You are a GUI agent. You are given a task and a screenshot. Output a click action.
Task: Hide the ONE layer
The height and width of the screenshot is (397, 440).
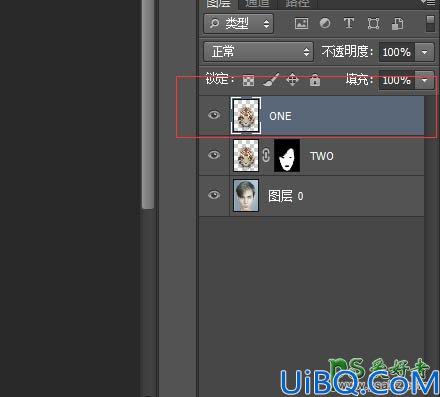214,115
